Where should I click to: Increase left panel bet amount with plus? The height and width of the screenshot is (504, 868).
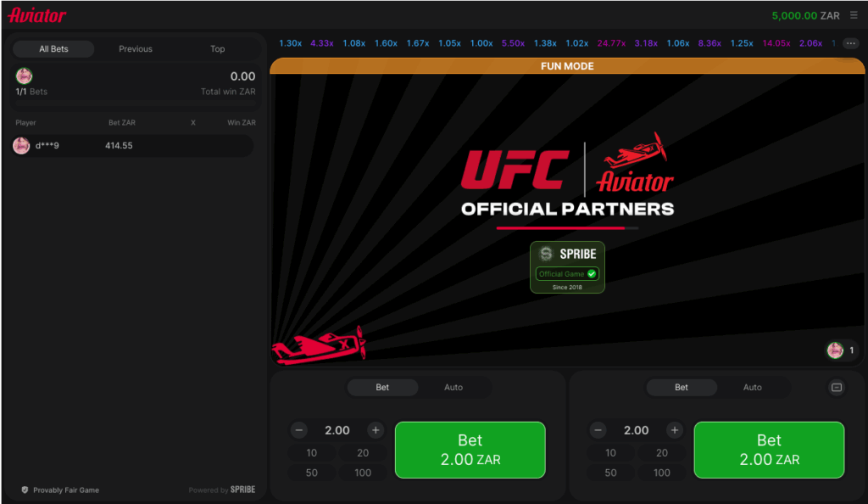pos(376,430)
